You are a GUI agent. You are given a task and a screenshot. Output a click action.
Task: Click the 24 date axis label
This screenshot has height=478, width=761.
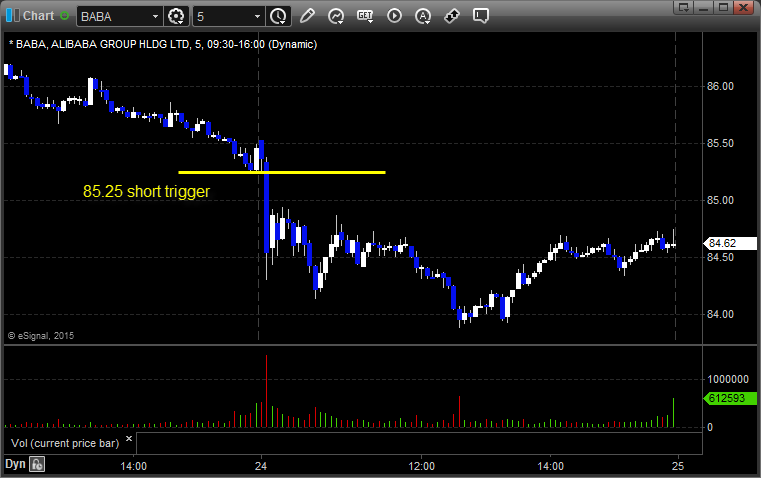[x=261, y=466]
